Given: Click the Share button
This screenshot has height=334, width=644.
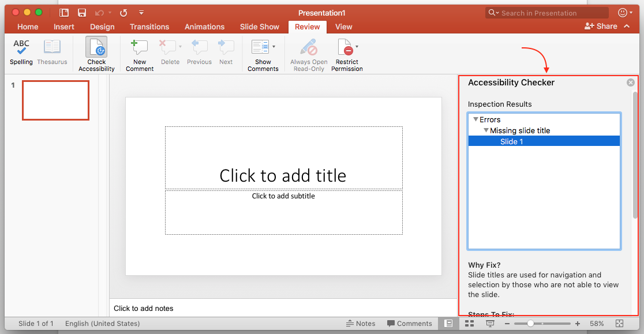Looking at the screenshot, I should 601,27.
